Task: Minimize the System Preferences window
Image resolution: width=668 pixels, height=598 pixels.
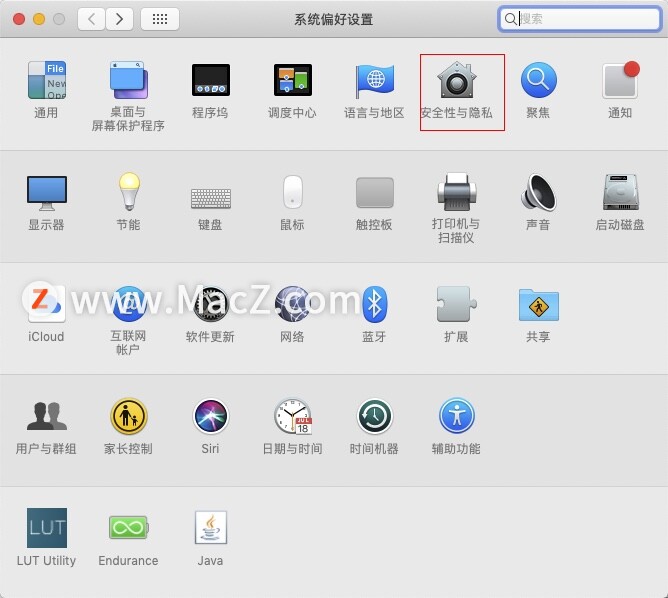Action: point(39,19)
